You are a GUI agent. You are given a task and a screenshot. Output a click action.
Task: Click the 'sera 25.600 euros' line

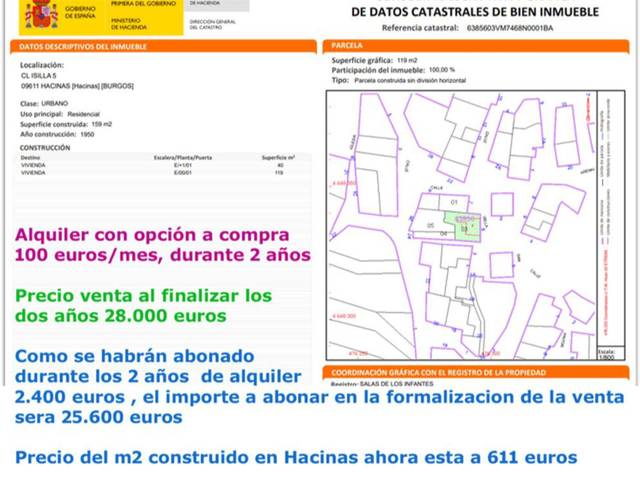coord(99,417)
